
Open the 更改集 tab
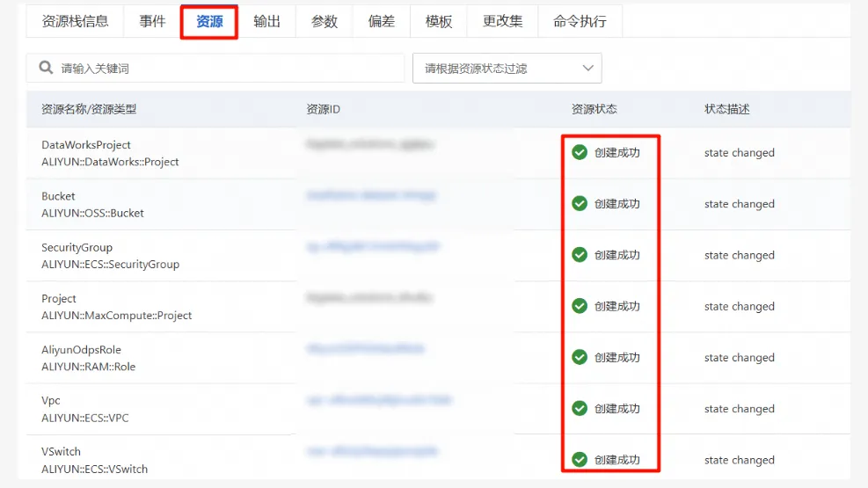(x=503, y=22)
